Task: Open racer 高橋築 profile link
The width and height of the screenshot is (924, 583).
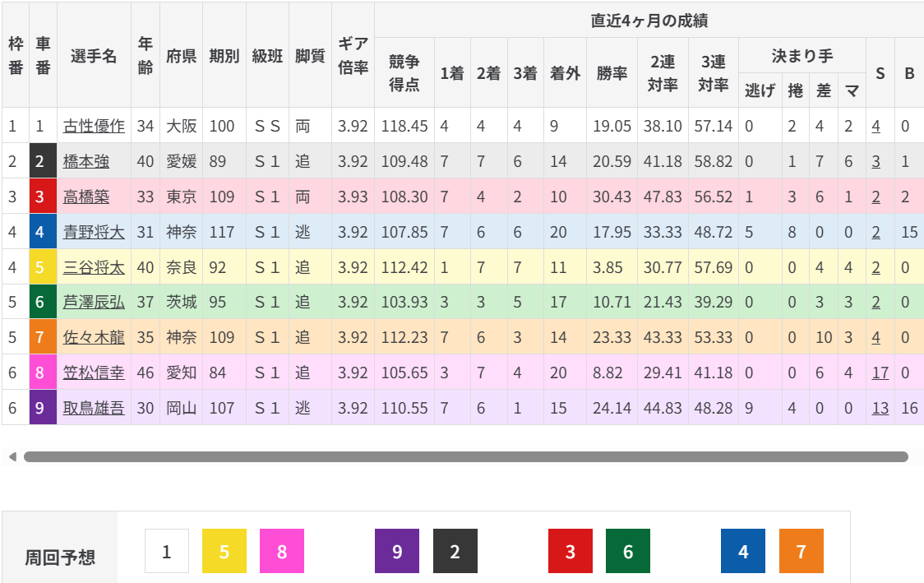Action: tap(86, 197)
